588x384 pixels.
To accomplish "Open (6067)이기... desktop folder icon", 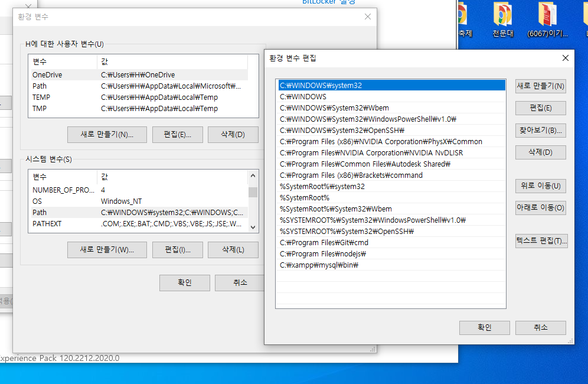I will pyautogui.click(x=547, y=19).
